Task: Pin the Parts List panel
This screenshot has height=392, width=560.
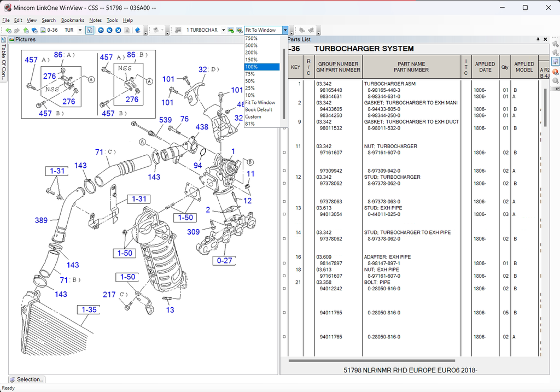Action: click(538, 39)
